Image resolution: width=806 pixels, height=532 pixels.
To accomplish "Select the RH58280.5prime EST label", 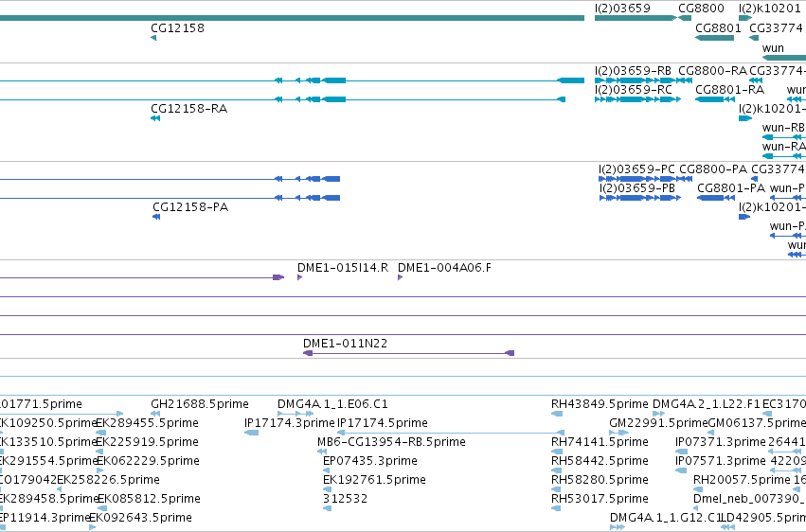I will pos(600,480).
